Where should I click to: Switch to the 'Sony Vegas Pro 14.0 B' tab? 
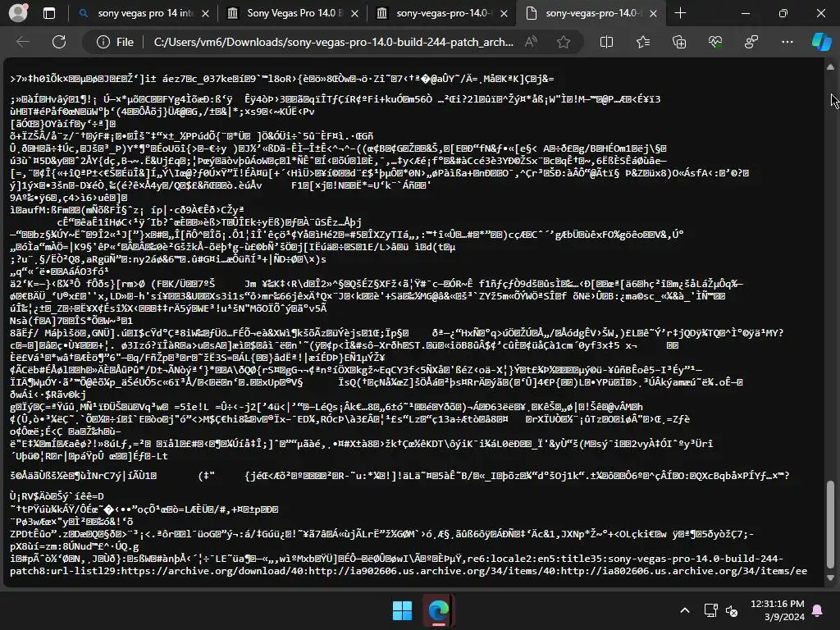coord(294,13)
